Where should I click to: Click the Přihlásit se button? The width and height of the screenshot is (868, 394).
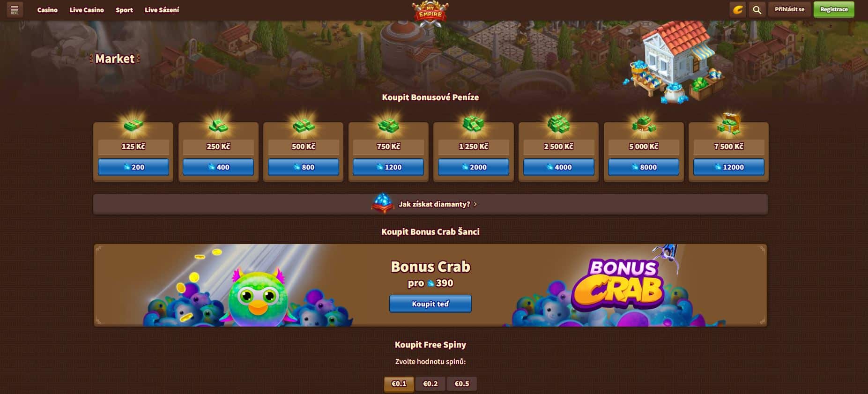tap(789, 9)
